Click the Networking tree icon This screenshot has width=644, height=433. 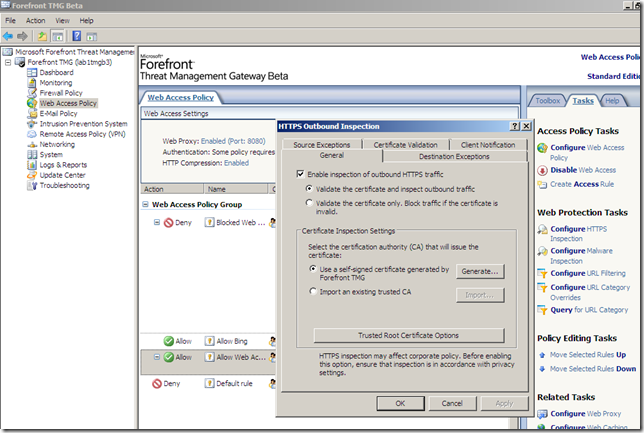pos(32,144)
